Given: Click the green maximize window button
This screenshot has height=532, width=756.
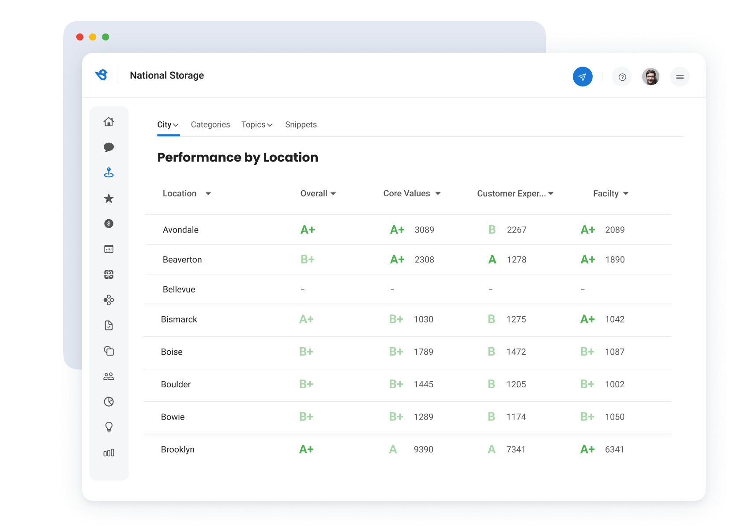Looking at the screenshot, I should tap(105, 37).
